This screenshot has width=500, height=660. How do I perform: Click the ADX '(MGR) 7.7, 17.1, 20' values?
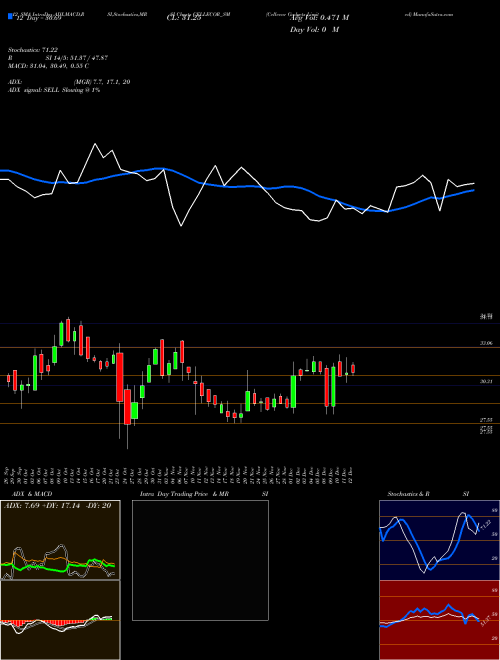pyautogui.click(x=102, y=82)
